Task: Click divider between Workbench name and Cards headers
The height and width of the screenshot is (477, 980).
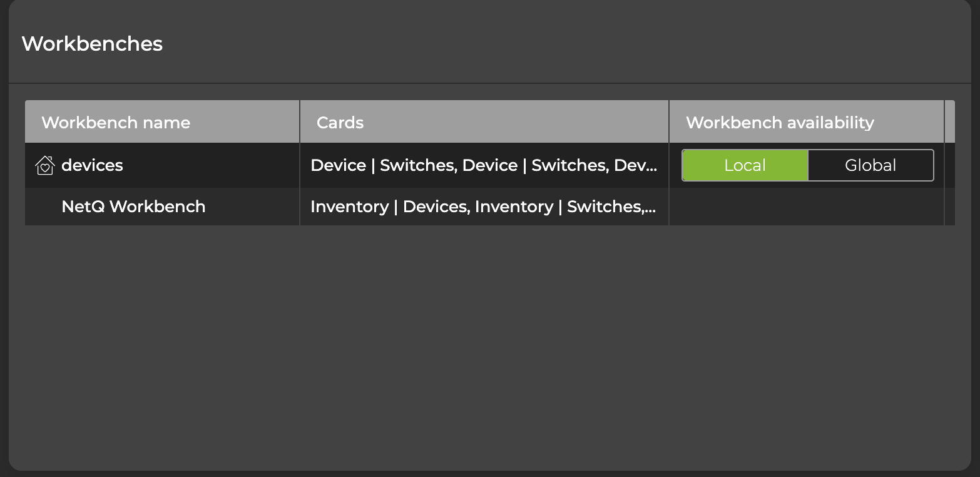Action: click(x=300, y=122)
